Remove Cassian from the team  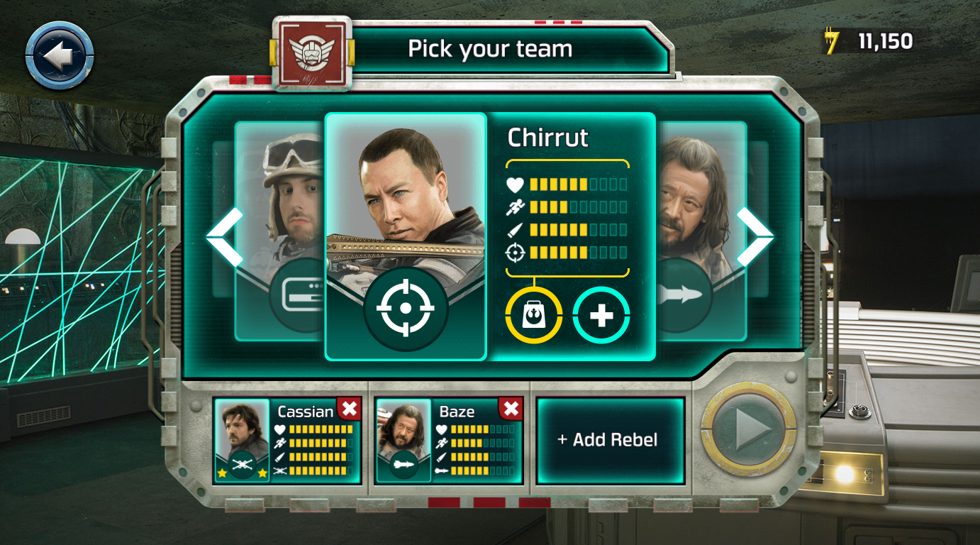pyautogui.click(x=349, y=408)
